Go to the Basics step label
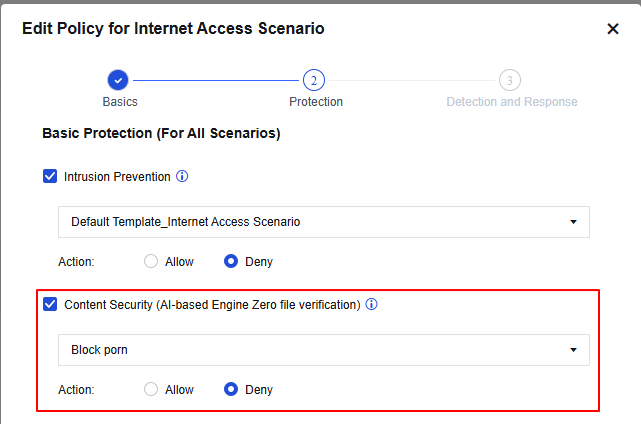641x424 pixels. pos(120,102)
